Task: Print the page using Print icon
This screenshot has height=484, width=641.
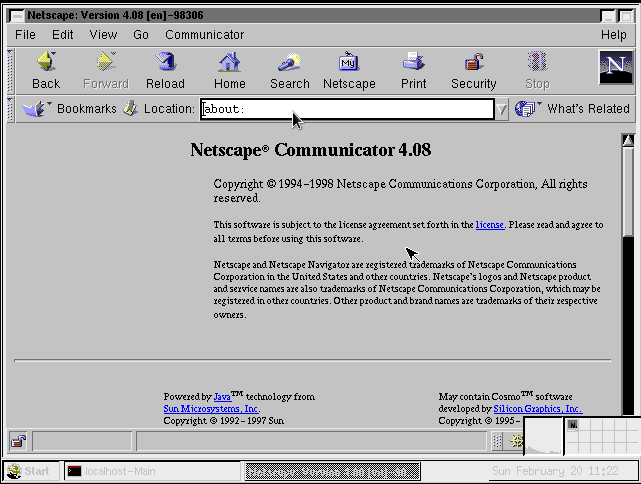Action: [x=413, y=70]
